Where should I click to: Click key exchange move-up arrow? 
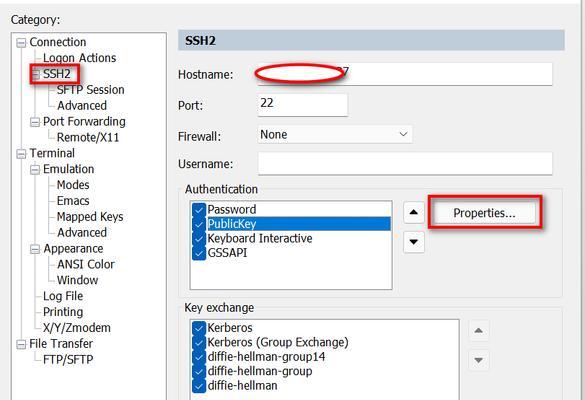click(479, 331)
